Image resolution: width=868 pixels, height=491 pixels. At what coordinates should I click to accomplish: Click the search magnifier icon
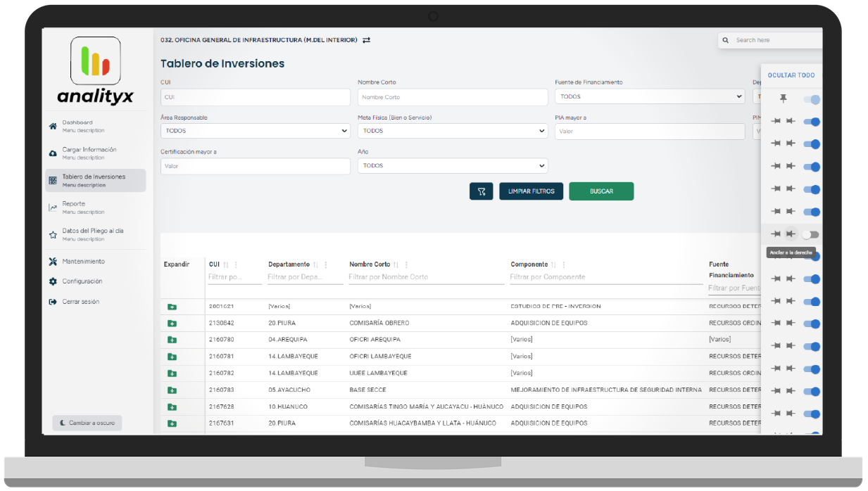pyautogui.click(x=726, y=40)
